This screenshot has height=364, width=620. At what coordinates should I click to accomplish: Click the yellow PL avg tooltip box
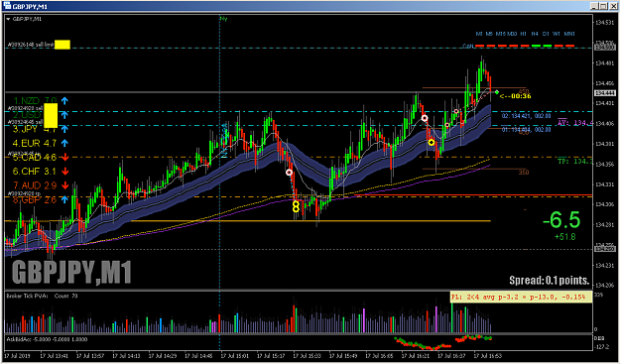(x=521, y=297)
